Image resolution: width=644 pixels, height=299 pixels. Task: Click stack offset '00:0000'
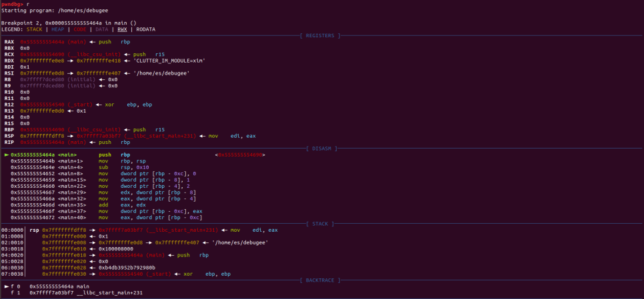click(x=12, y=230)
